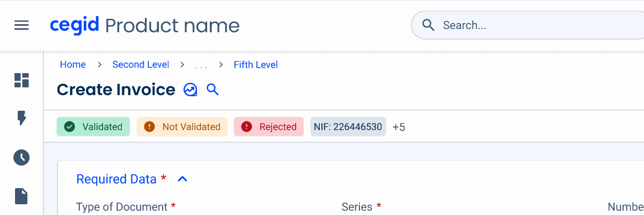
Task: Click the magnifier icon inside the search bar
Action: (428, 25)
